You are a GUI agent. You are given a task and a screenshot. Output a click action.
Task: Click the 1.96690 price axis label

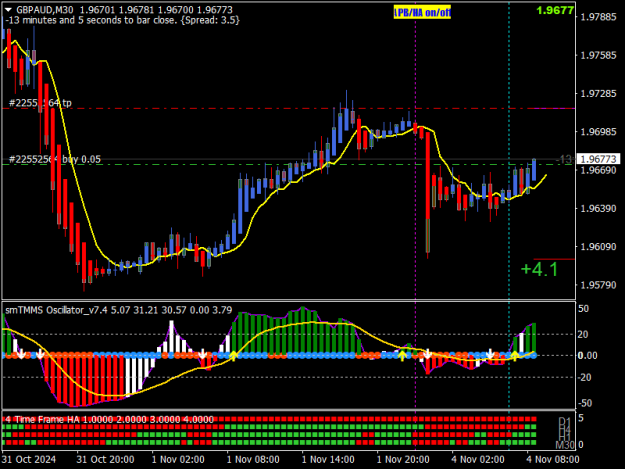598,170
